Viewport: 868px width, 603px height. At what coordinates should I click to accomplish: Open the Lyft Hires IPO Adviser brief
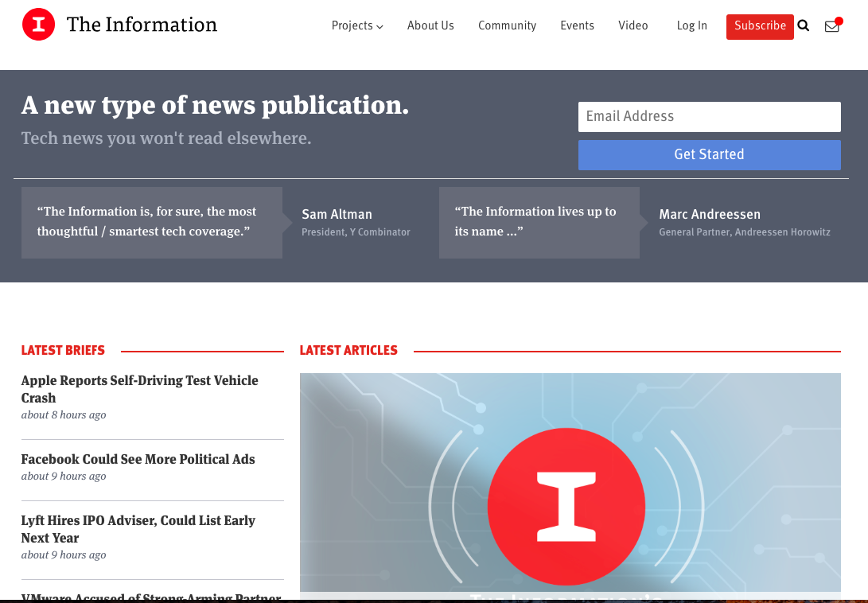point(138,529)
